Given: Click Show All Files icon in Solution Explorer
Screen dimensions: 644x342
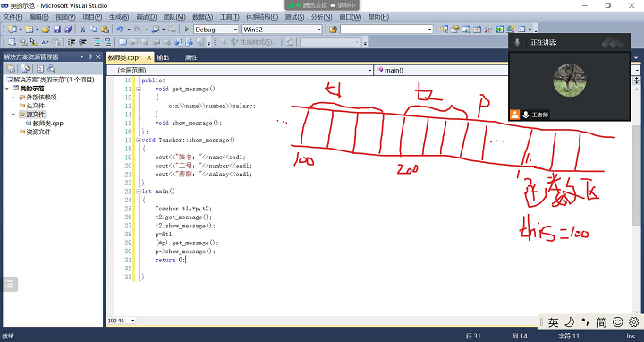Looking at the screenshot, I should pos(25,69).
